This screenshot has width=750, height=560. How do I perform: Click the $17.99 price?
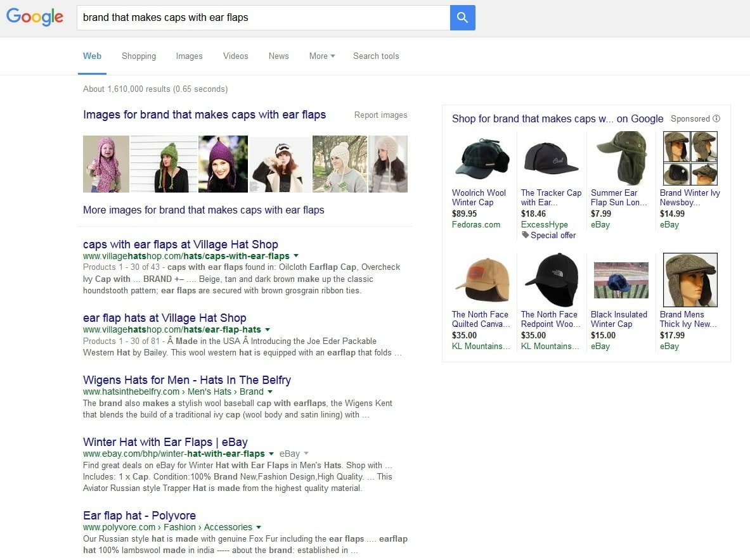click(672, 335)
